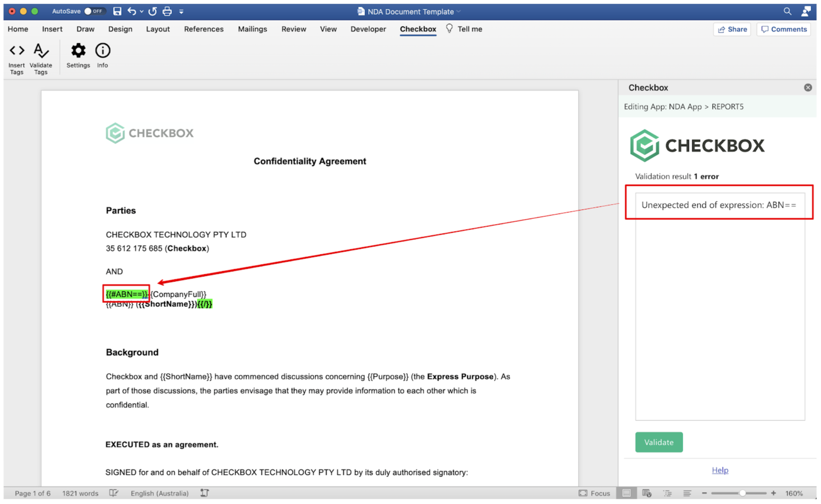Open the Home tab

point(18,29)
